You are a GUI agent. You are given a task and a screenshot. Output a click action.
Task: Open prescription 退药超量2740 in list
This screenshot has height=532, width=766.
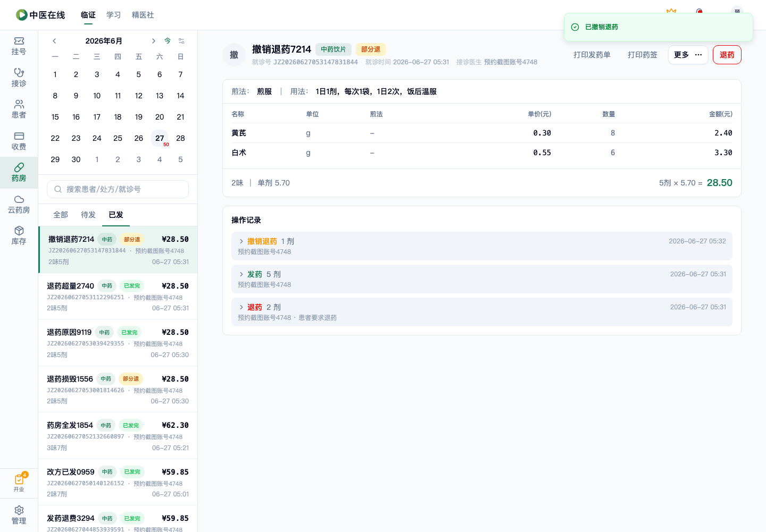pos(118,296)
